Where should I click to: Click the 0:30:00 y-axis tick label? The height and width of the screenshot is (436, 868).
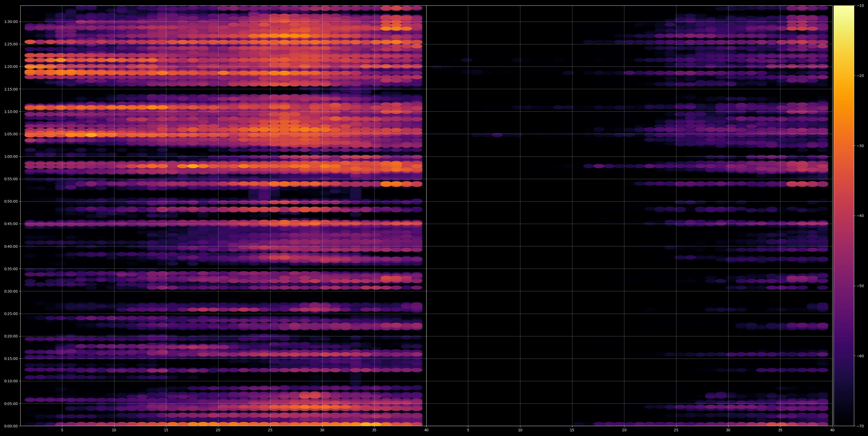(11, 291)
